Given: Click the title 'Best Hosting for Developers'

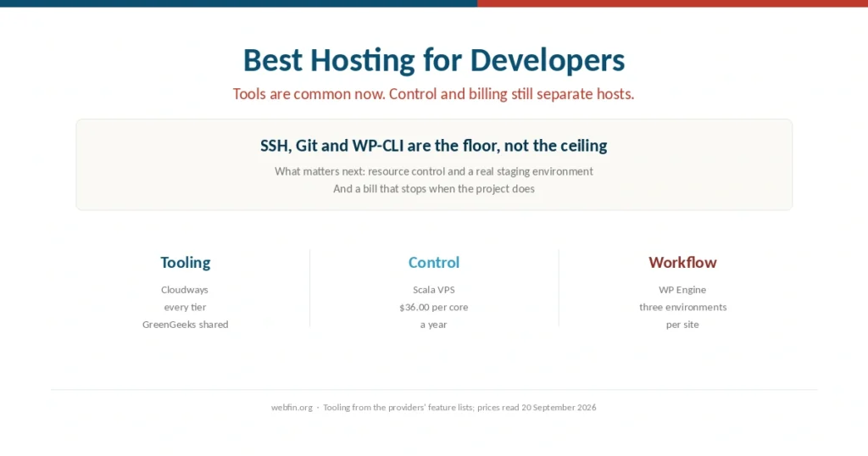Looking at the screenshot, I should (434, 60).
